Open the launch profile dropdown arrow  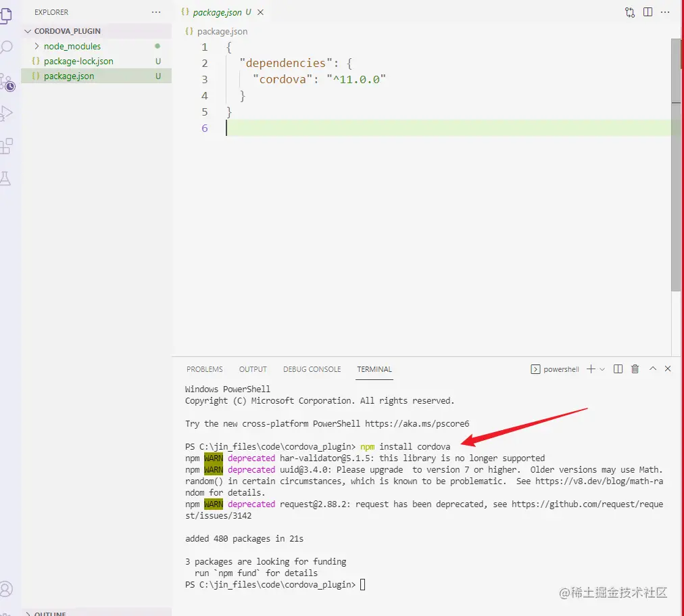[602, 369]
